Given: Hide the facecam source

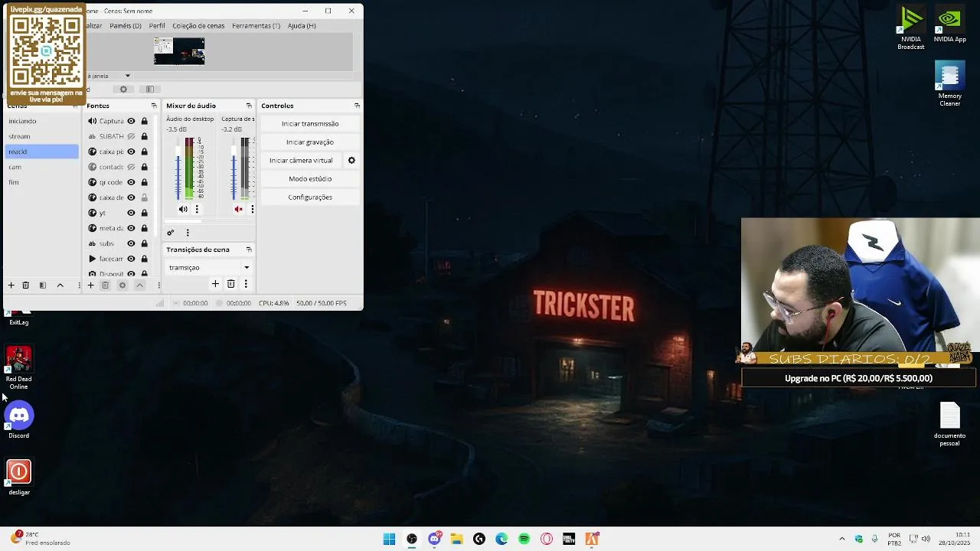Looking at the screenshot, I should tap(131, 259).
